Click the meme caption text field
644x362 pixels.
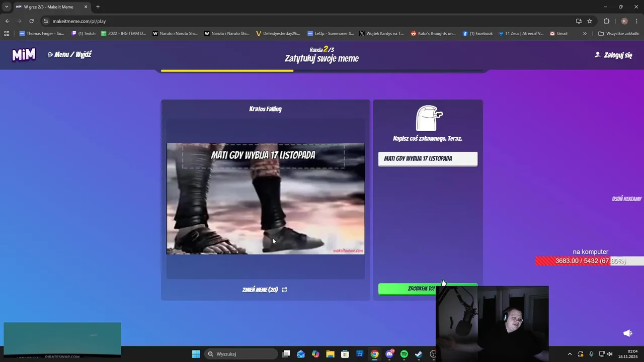pos(428,158)
